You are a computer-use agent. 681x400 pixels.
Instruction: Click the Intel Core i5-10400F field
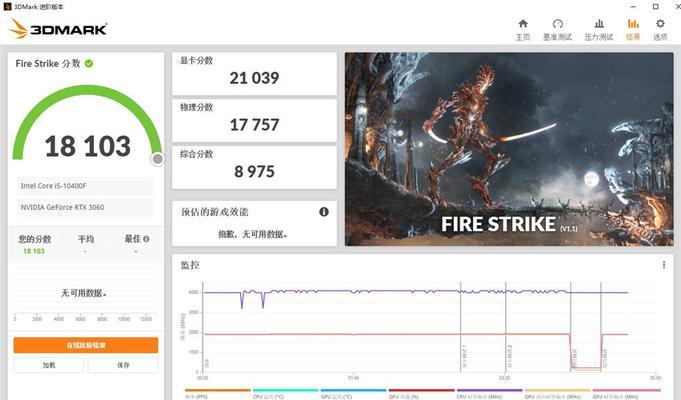click(x=85, y=186)
